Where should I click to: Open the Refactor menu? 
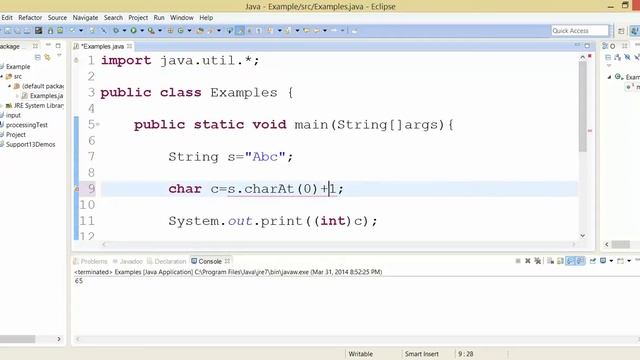(30, 18)
